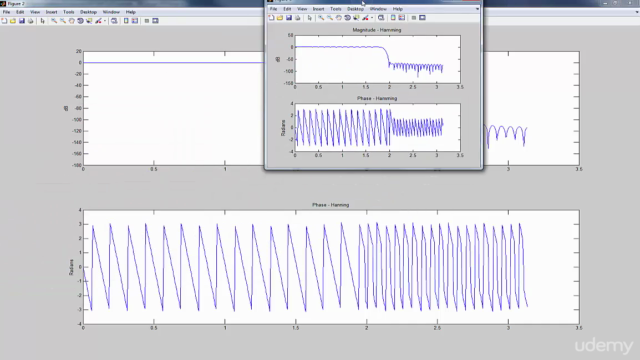Select the 'Magnitude - Hamming' plot title
Image resolution: width=640 pixels, height=360 pixels.
point(377,30)
